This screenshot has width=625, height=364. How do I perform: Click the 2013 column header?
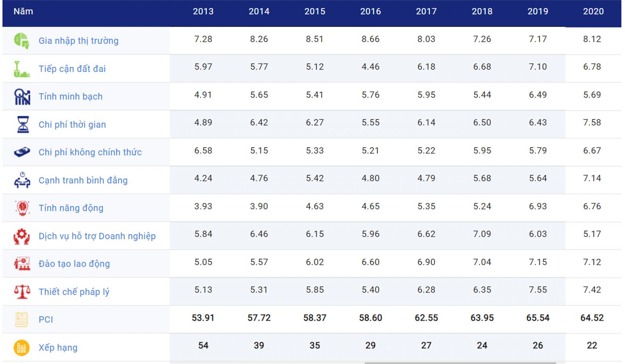203,11
